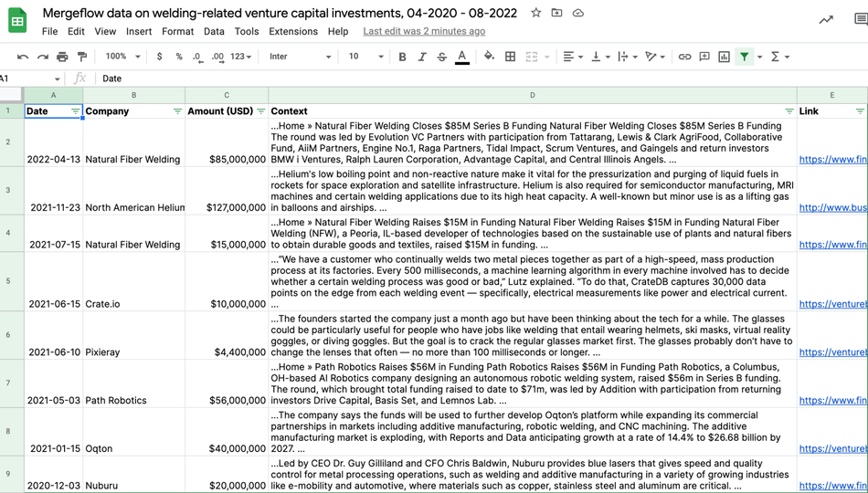868x493 pixels.
Task: Open the File menu
Action: pos(50,32)
